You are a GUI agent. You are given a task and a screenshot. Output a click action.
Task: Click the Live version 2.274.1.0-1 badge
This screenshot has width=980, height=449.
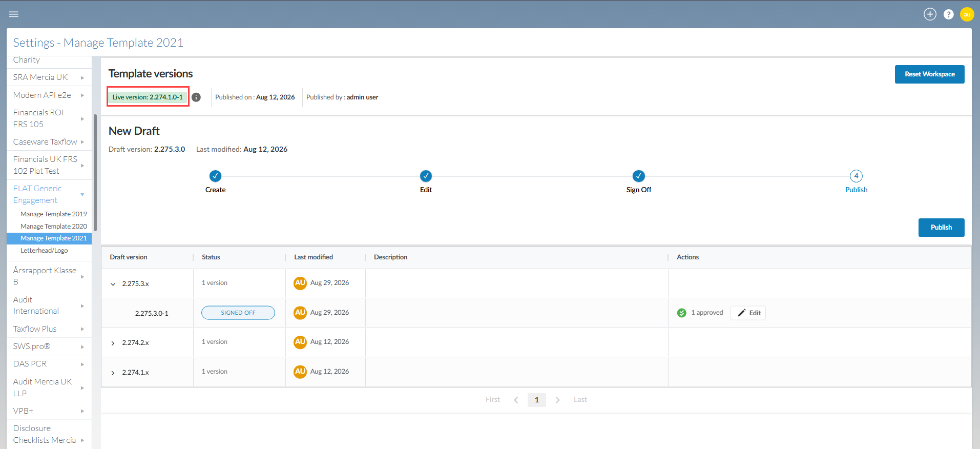point(148,97)
